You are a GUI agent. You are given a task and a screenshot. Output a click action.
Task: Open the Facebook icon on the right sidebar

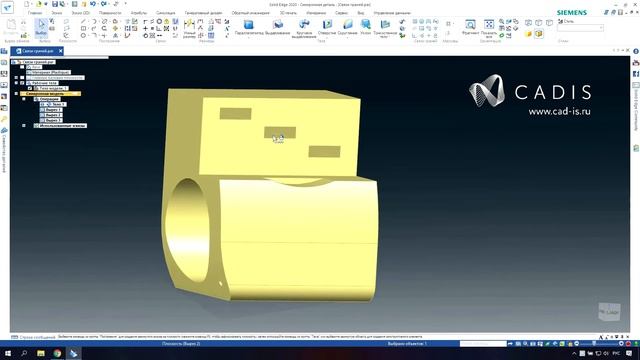(636, 73)
